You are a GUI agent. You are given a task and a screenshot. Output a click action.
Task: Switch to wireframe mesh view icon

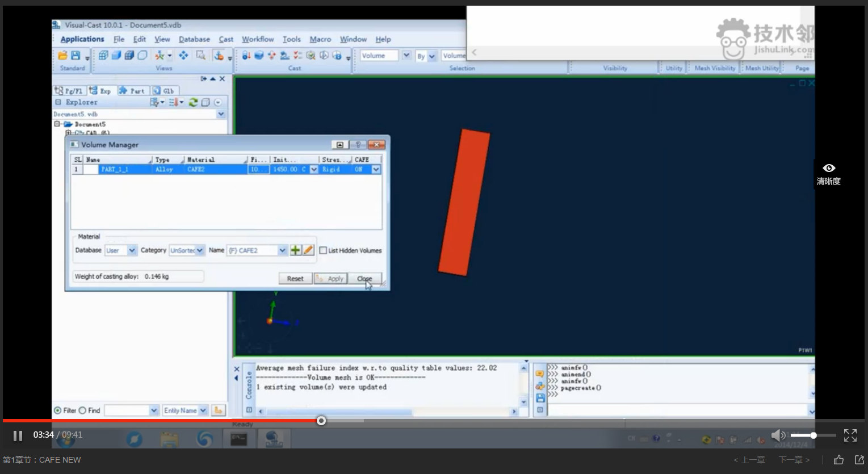coord(103,56)
